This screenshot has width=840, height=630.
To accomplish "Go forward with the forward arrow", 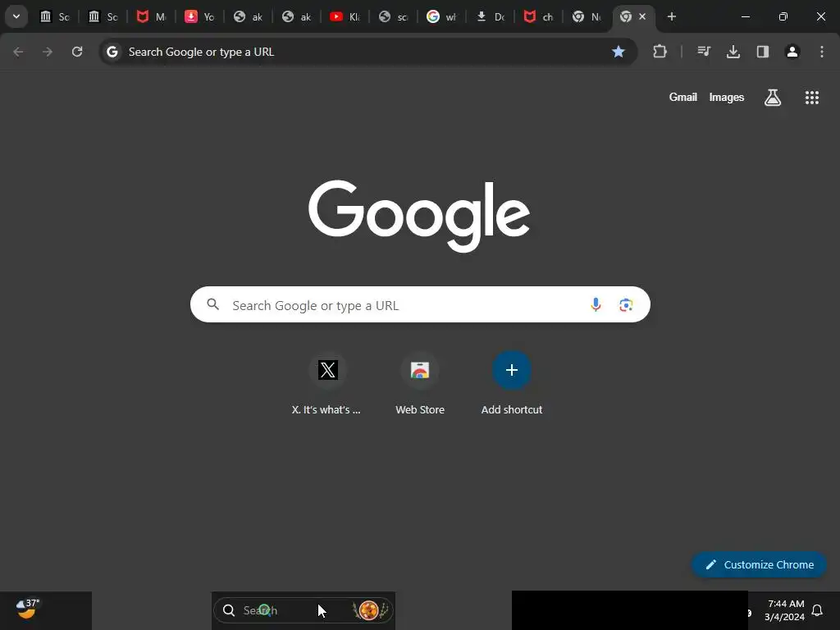I will 48,52.
